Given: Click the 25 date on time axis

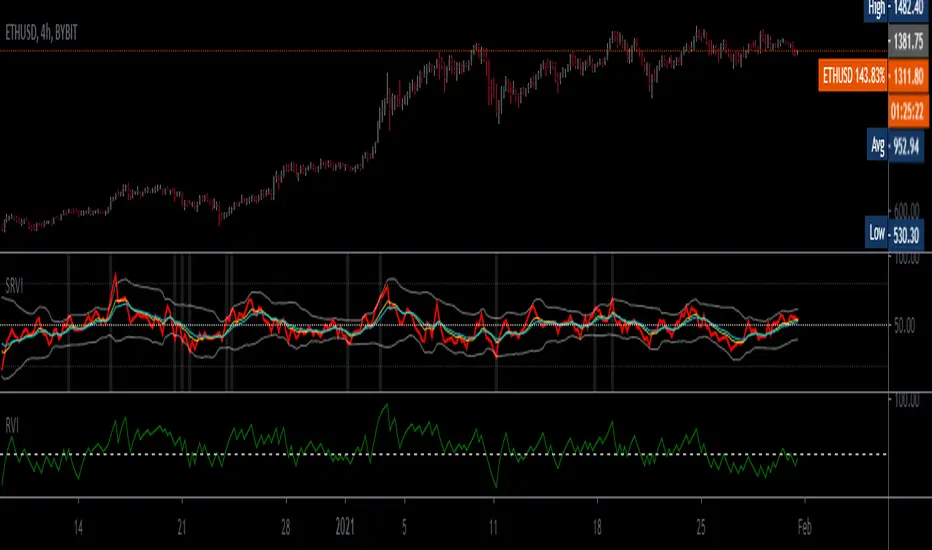Looking at the screenshot, I should click(701, 527).
